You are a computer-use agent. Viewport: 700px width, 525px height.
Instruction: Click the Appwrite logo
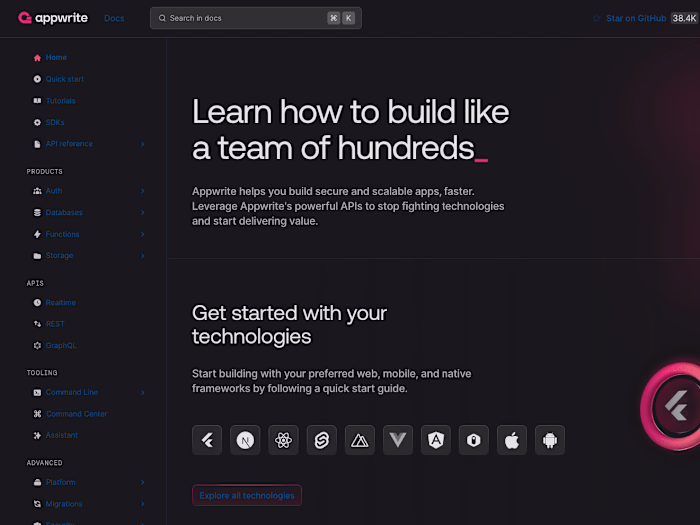[x=53, y=18]
